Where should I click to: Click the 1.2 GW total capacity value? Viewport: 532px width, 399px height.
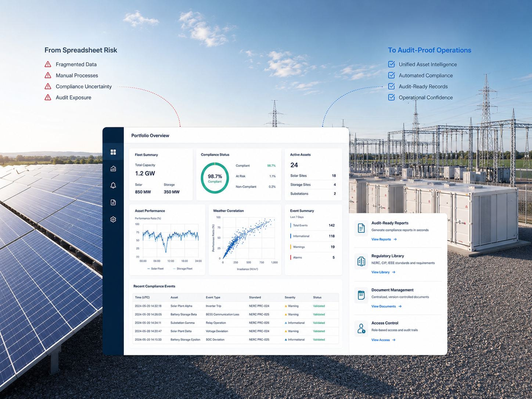point(145,173)
